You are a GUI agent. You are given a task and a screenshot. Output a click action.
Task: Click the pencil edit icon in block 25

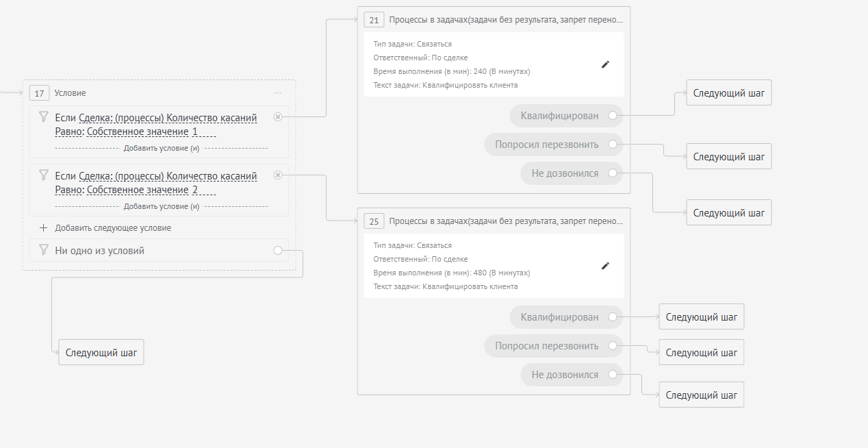click(x=605, y=266)
